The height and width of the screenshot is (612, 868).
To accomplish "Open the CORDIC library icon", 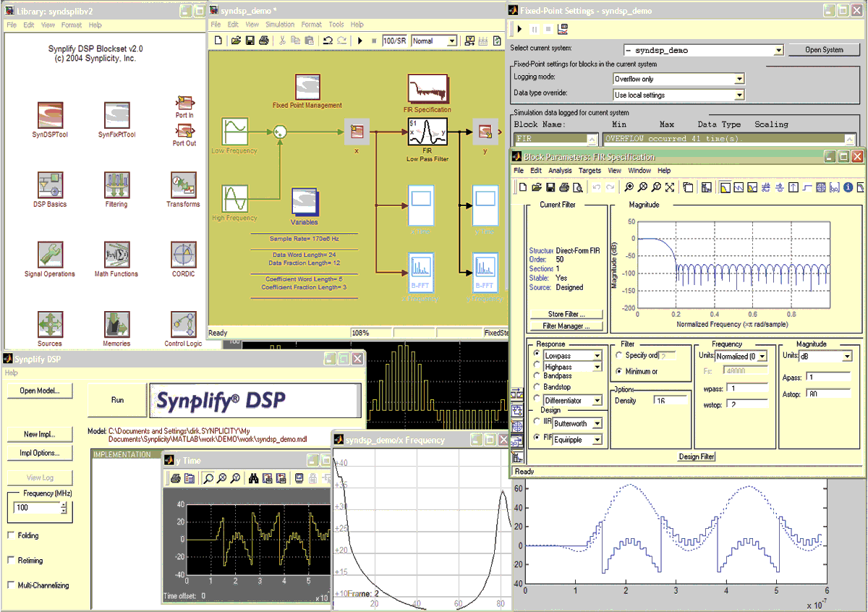I will pyautogui.click(x=183, y=255).
